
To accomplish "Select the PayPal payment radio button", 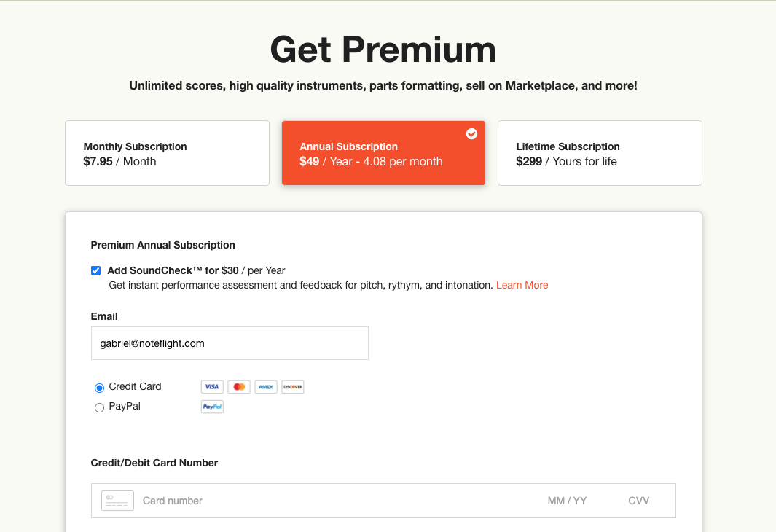I will click(x=100, y=407).
